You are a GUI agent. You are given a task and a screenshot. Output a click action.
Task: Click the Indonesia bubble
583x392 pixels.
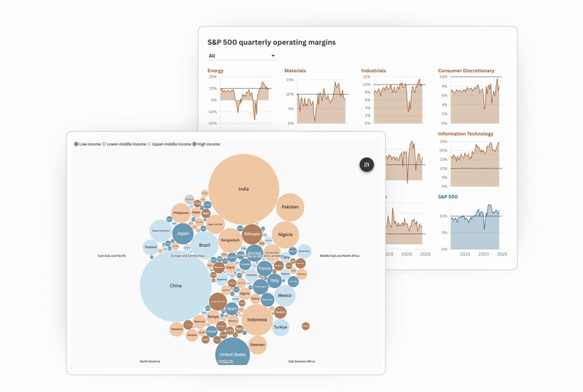click(257, 319)
